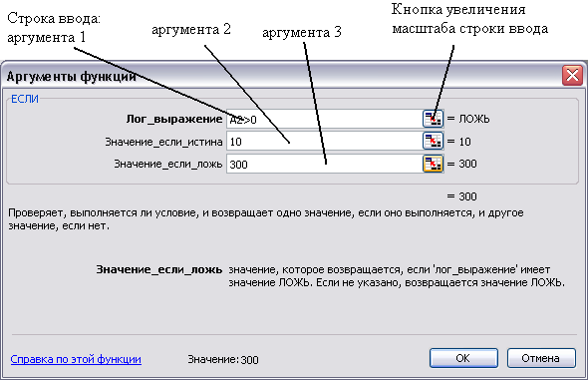Click the Лог_выражение label
Screen dimensions: 588x380
click(x=174, y=120)
